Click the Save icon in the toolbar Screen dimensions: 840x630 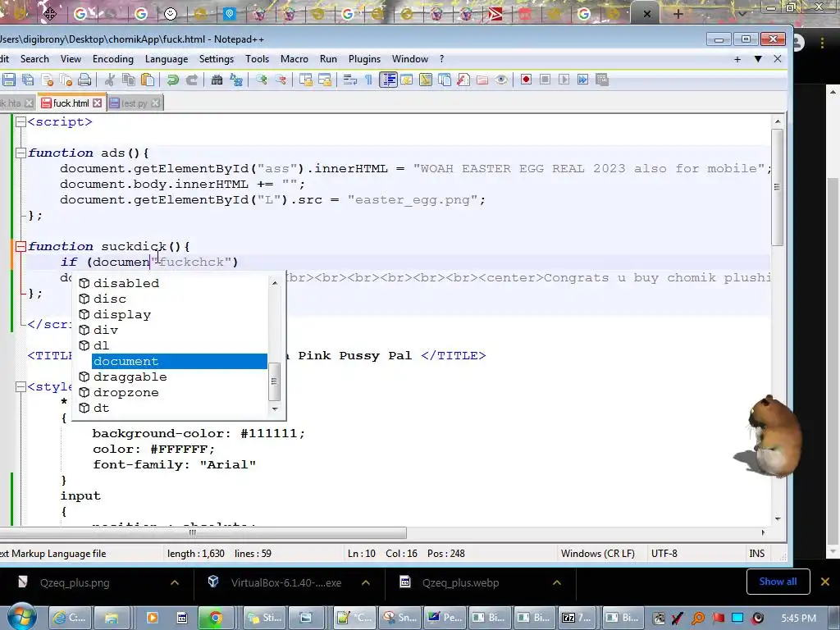8,80
